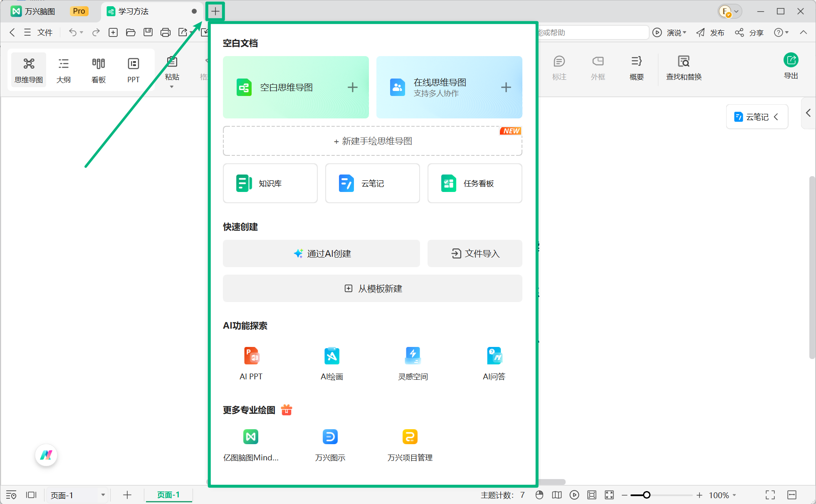816x504 pixels.
Task: Click the 发布 publish button
Action: (710, 32)
